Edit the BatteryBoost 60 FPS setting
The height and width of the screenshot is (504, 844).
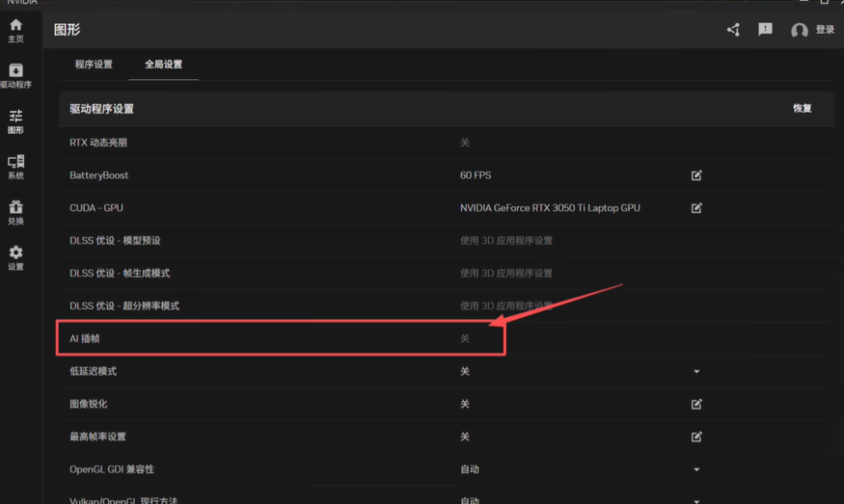696,175
